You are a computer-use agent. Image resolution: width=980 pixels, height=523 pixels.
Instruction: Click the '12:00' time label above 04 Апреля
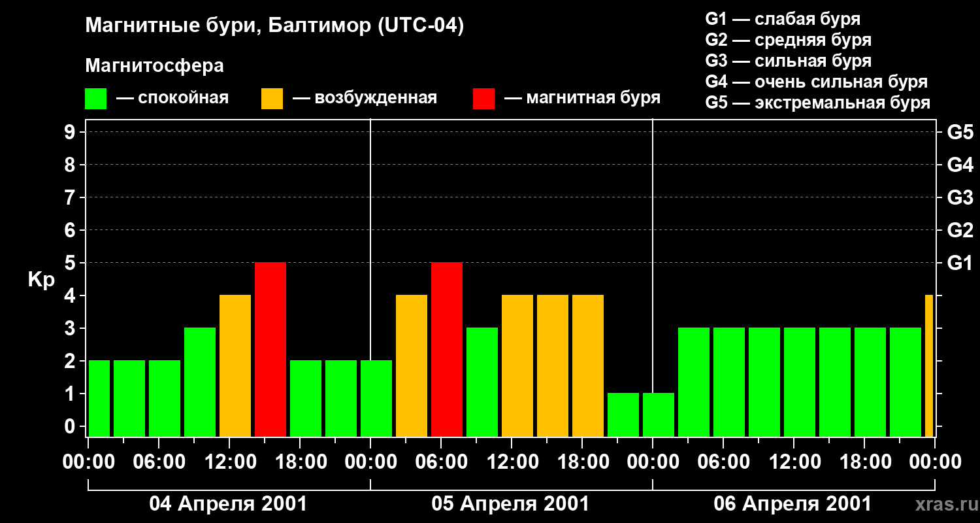pyautogui.click(x=230, y=462)
